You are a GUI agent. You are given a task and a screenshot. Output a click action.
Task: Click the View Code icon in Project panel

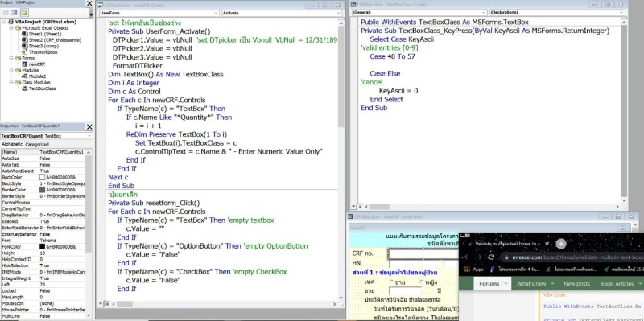6,13
